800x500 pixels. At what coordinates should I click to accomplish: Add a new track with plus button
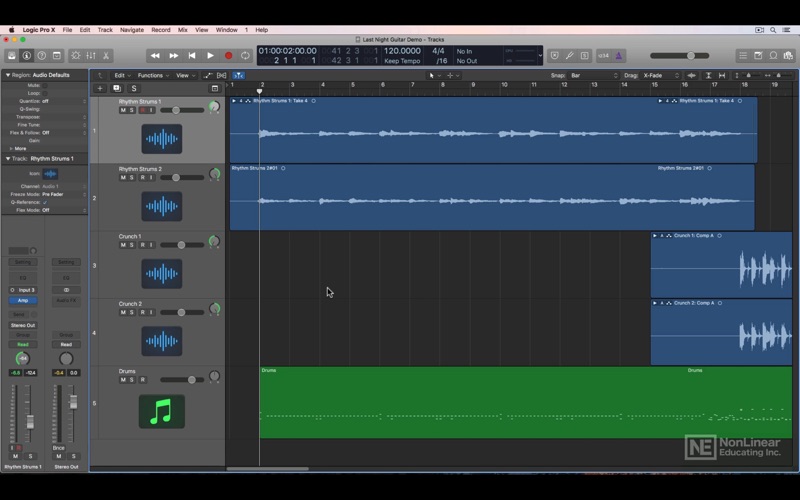point(100,88)
